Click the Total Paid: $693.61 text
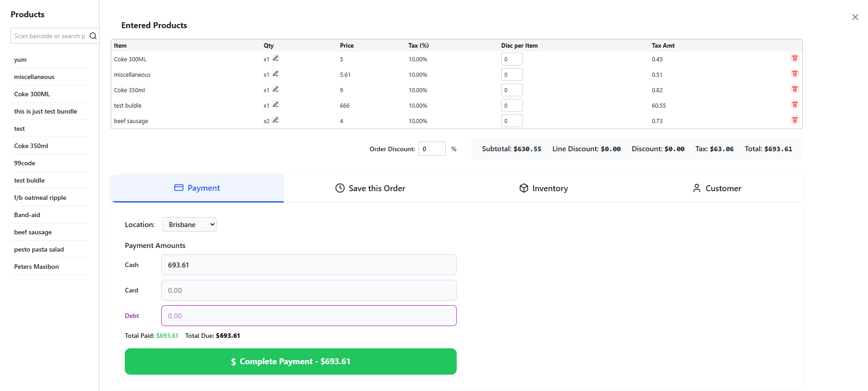The image size is (868, 391). point(152,336)
